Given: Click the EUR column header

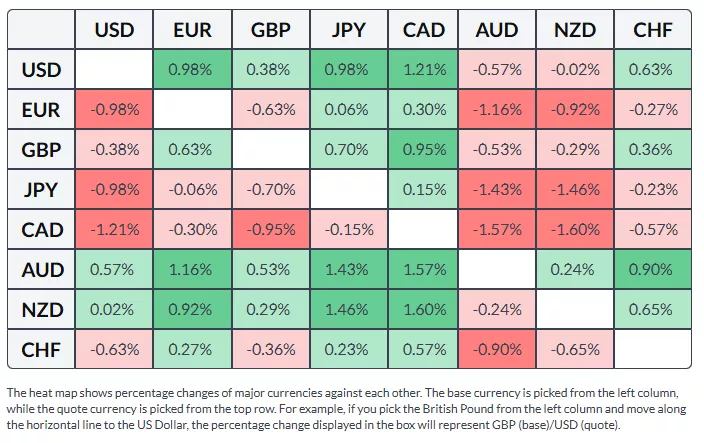Looking at the screenshot, I should coord(191,30).
